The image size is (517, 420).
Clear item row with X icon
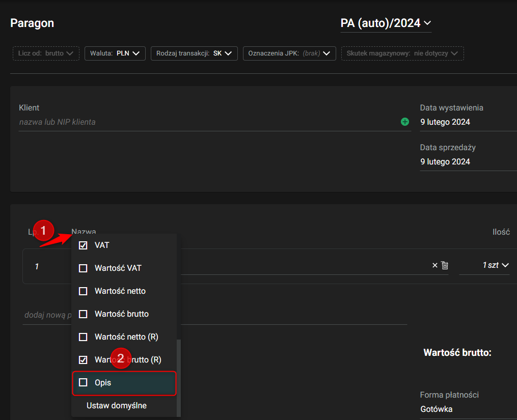[434, 265]
